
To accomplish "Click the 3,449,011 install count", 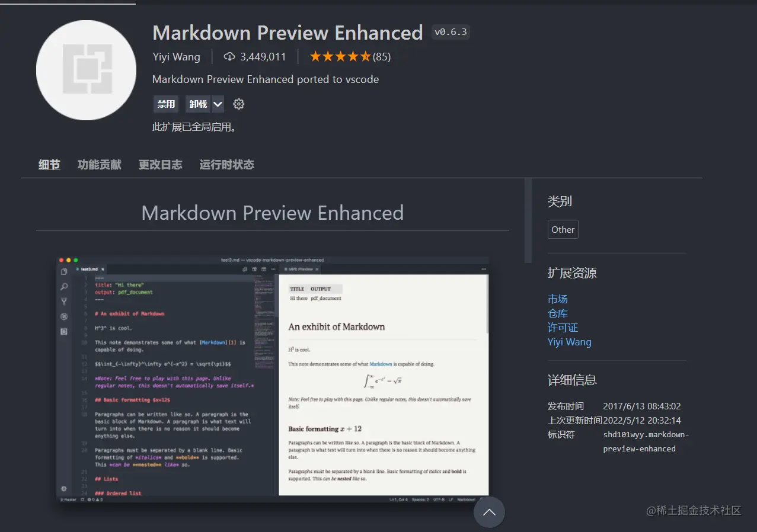I will click(263, 57).
